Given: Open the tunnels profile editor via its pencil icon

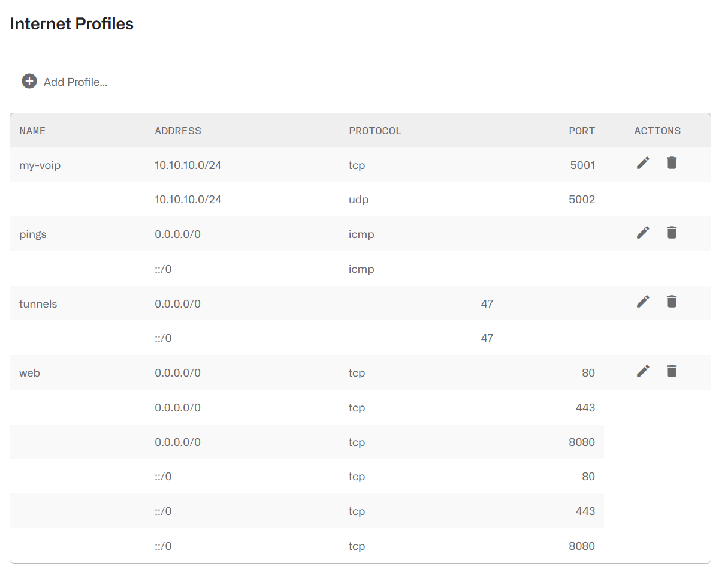Looking at the screenshot, I should pyautogui.click(x=642, y=301).
